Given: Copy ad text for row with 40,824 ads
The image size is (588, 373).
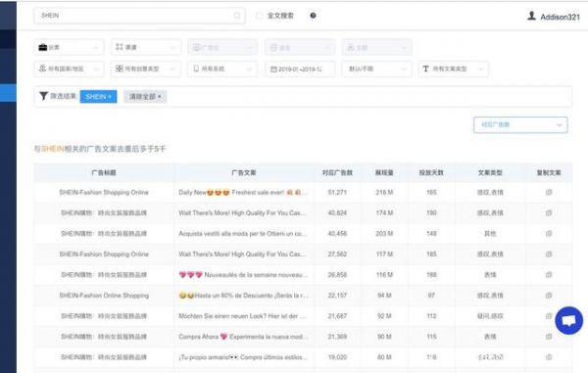Looking at the screenshot, I should pos(549,212).
